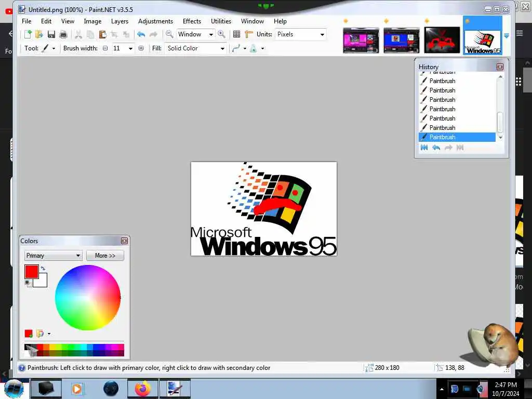The height and width of the screenshot is (399, 532).
Task: Click the white secondary color swatch
Action: point(42,282)
